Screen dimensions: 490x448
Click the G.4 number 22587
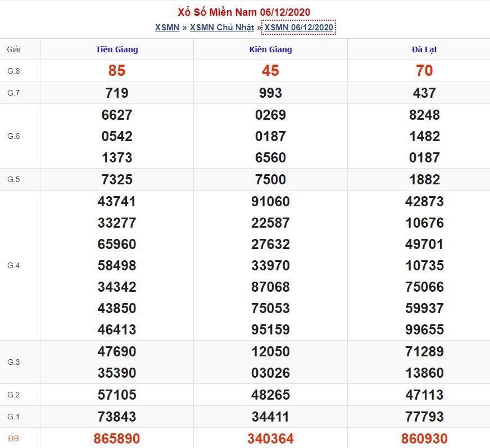point(271,223)
